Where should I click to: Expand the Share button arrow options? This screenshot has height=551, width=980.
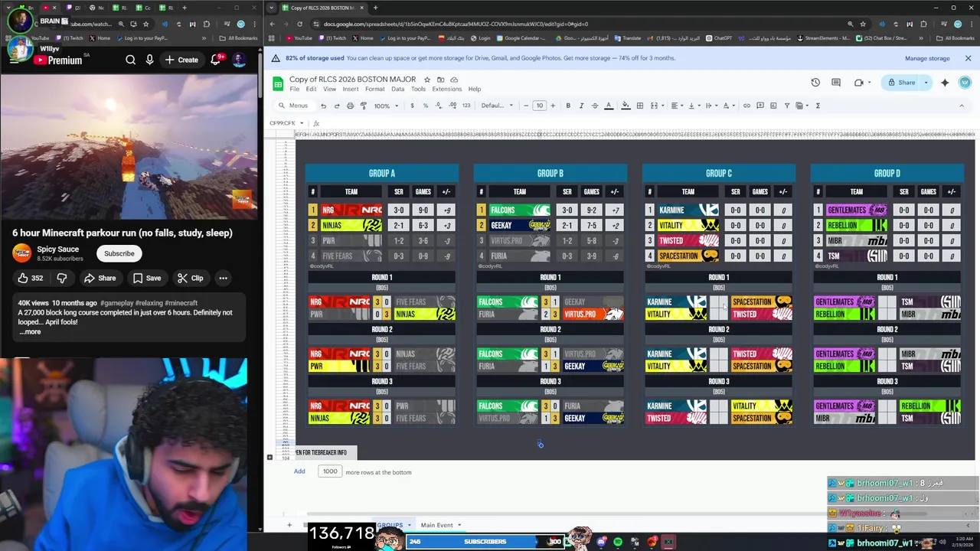click(926, 83)
